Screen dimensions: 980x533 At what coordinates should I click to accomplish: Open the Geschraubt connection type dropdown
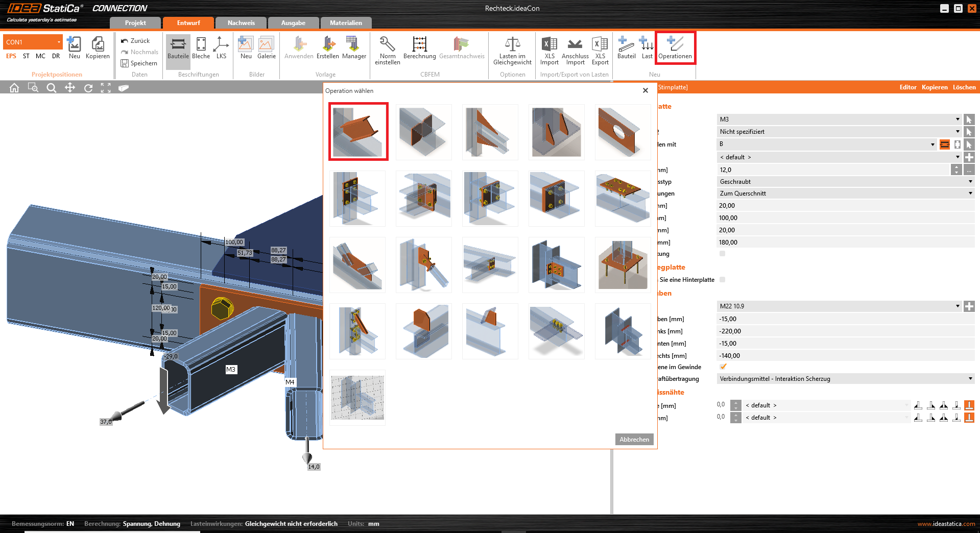970,182
